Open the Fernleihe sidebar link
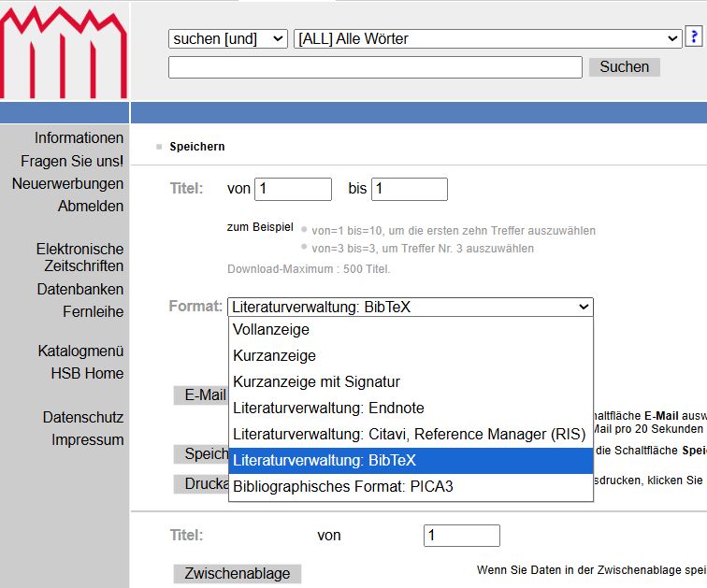707x588 pixels. click(93, 312)
